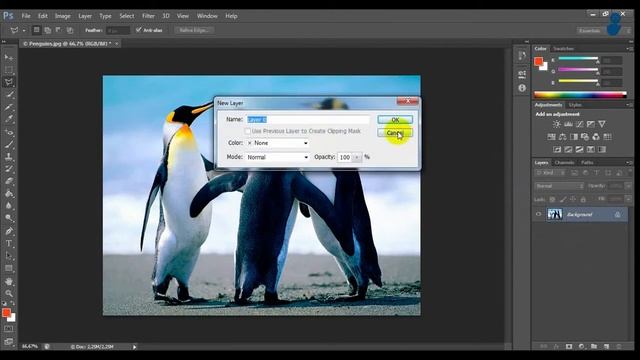Add a Curves adjustment
Viewport: 640px width, 360px height.
point(580,124)
